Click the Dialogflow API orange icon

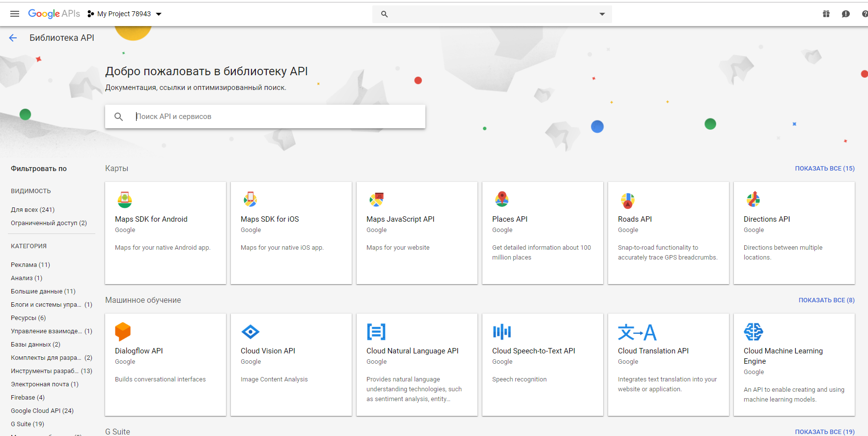123,332
